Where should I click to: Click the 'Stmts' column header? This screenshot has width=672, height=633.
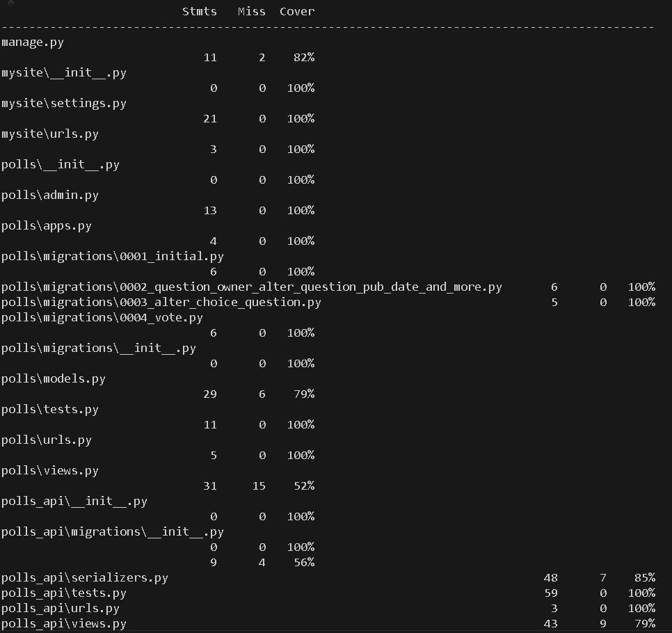click(x=199, y=12)
